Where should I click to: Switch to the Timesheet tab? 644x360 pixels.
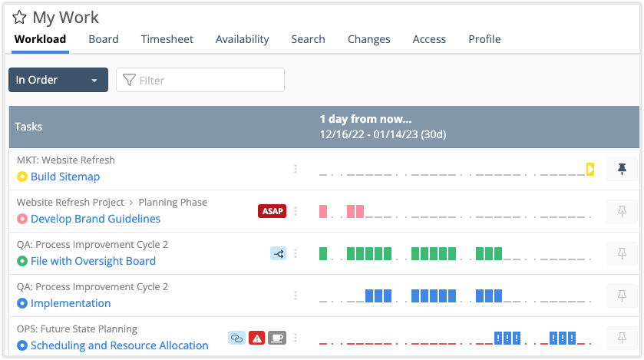coord(167,39)
